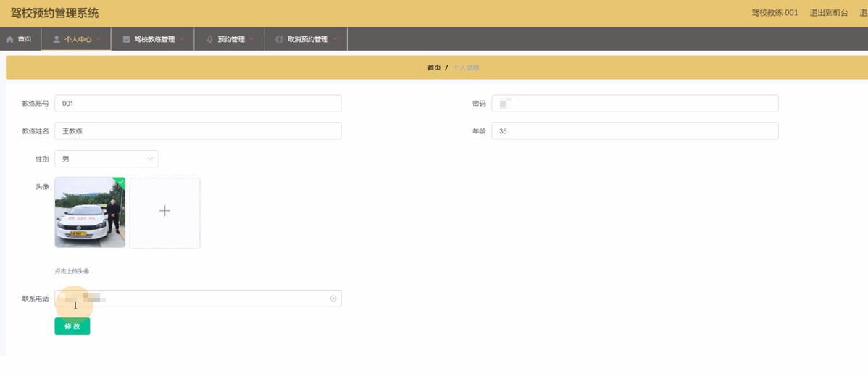Click 退出到前台 link in header
This screenshot has width=868, height=374.
[829, 13]
